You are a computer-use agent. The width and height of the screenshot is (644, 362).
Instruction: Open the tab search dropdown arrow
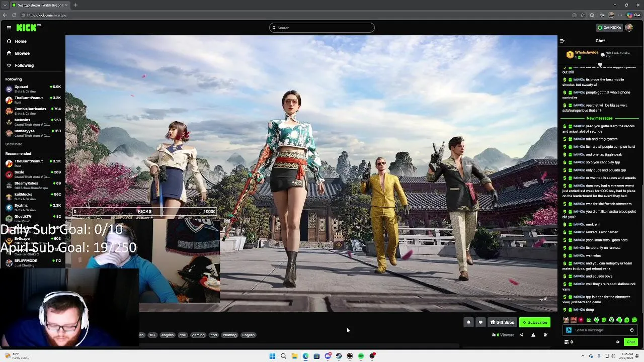(x=4, y=5)
